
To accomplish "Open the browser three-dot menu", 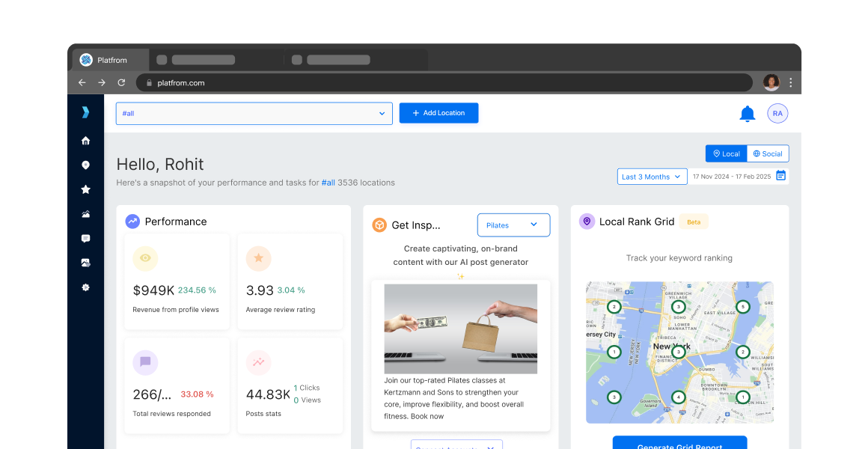I will coord(790,82).
